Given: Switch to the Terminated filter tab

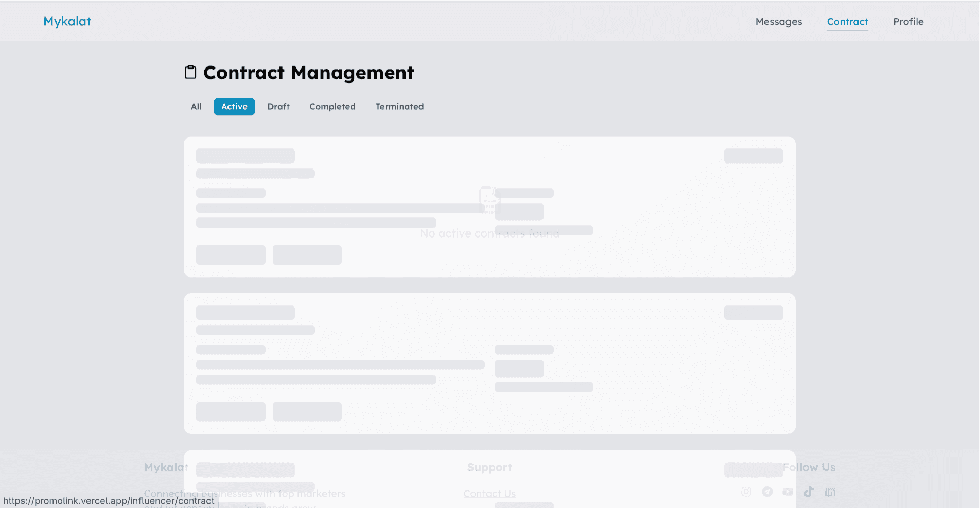Looking at the screenshot, I should (399, 107).
